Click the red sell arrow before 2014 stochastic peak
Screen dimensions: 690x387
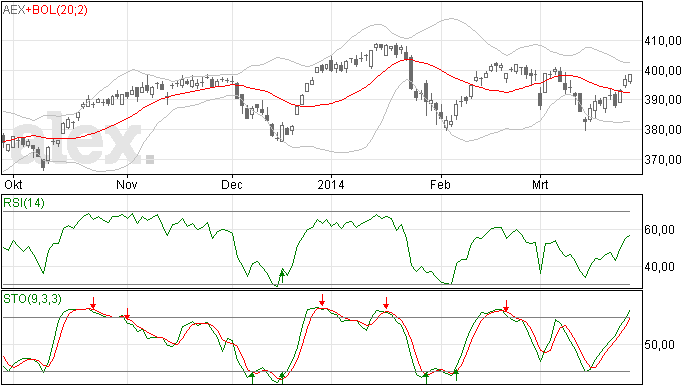(x=322, y=300)
